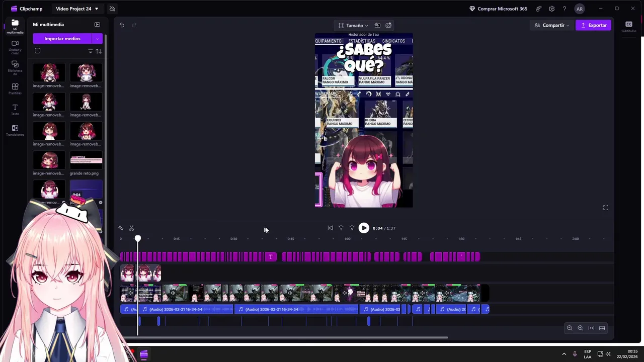Open the media sort order menu
The image size is (644, 362).
click(99, 51)
